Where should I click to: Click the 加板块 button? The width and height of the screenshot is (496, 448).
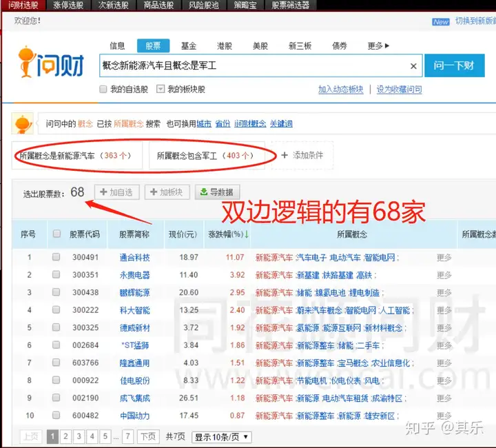point(167,192)
